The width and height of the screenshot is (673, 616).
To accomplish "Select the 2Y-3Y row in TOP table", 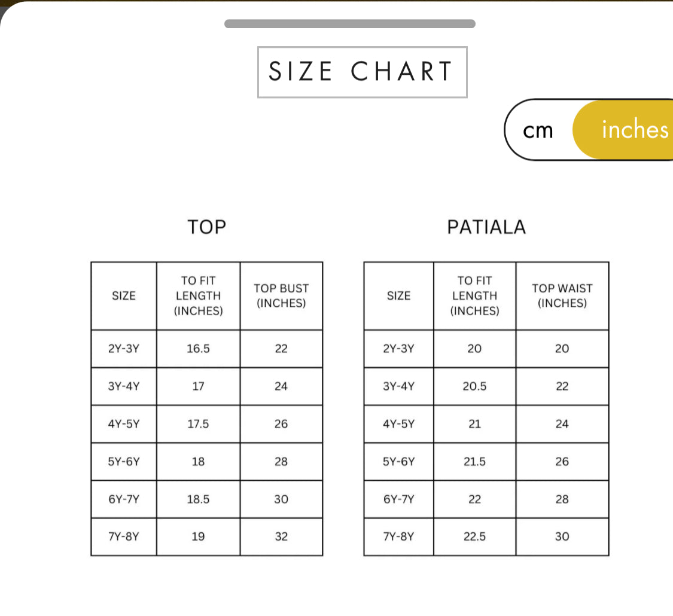I will (124, 349).
